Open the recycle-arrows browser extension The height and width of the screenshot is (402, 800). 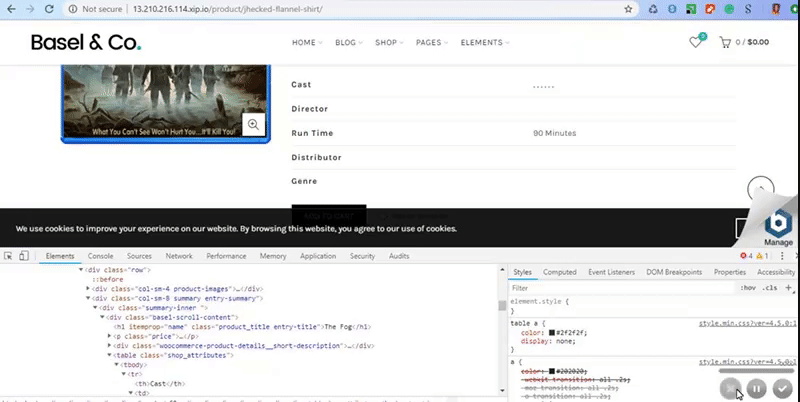coord(653,9)
